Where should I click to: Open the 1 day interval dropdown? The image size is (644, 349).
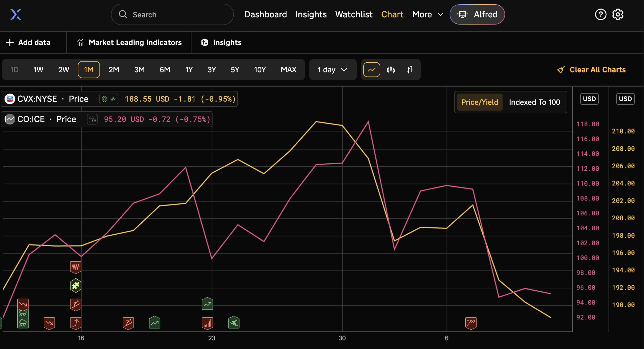pos(333,70)
